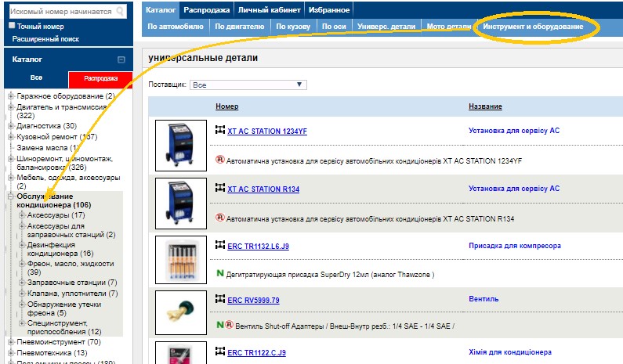Open the Поставщик supplier dropdown
This screenshot has height=364, width=623.
(x=248, y=85)
